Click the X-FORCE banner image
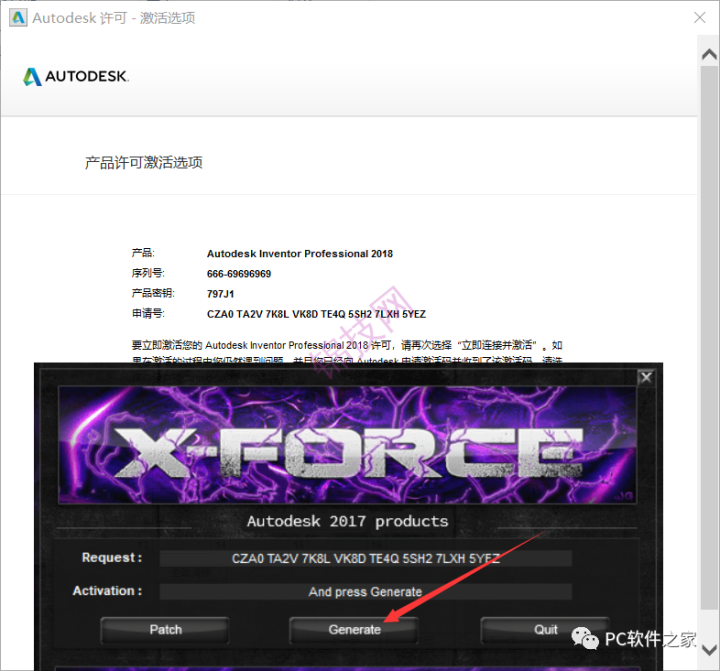 (x=347, y=445)
